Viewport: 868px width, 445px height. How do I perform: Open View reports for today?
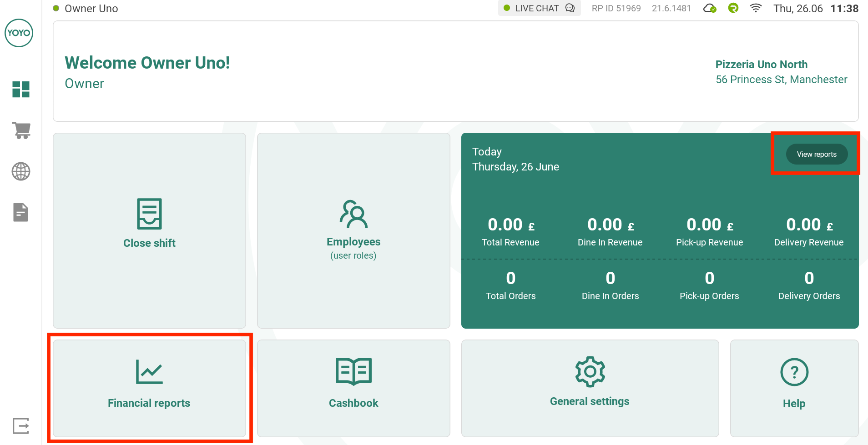[x=816, y=154]
